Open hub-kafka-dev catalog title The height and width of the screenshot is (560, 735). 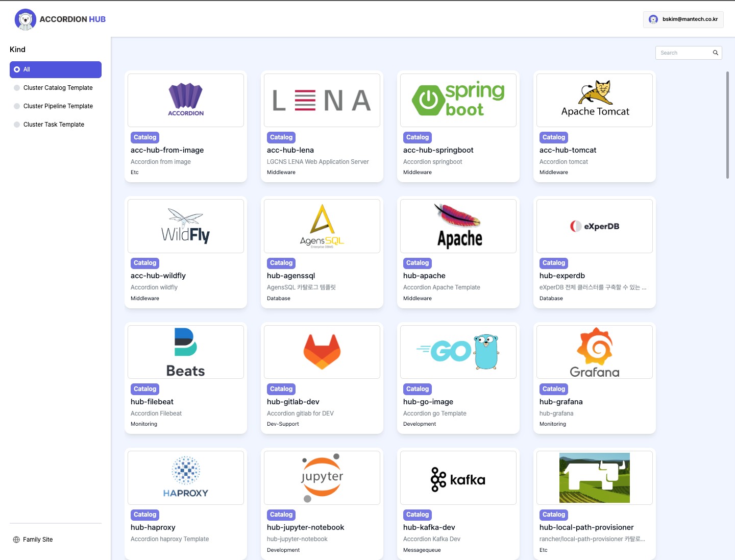[429, 527]
